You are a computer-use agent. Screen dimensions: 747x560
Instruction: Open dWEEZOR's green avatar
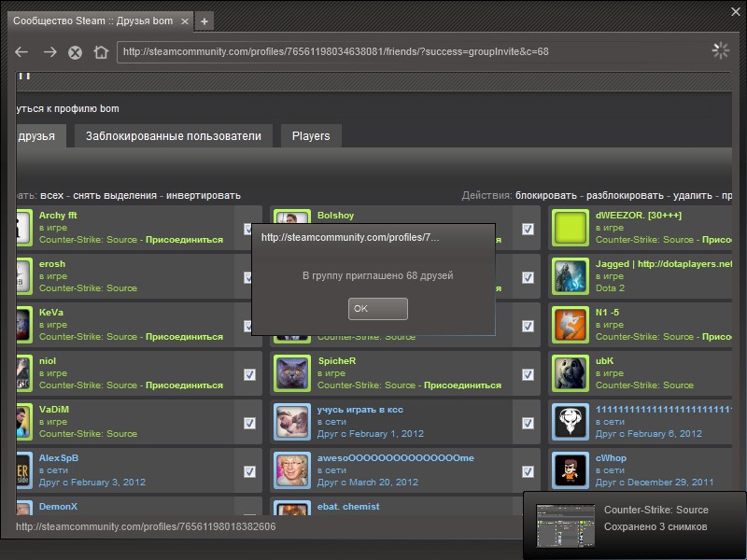[571, 228]
